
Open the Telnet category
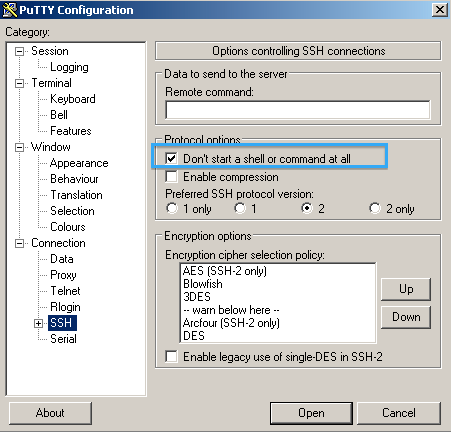(65, 291)
